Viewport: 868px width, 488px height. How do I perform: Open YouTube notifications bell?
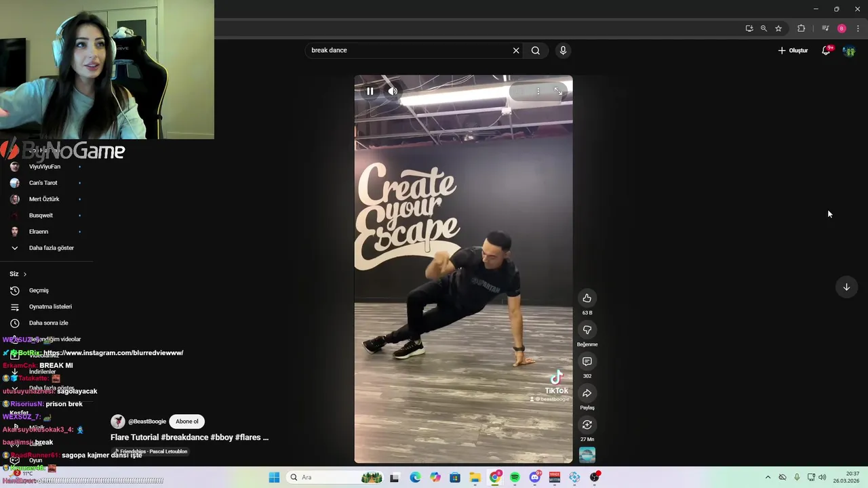pyautogui.click(x=826, y=50)
